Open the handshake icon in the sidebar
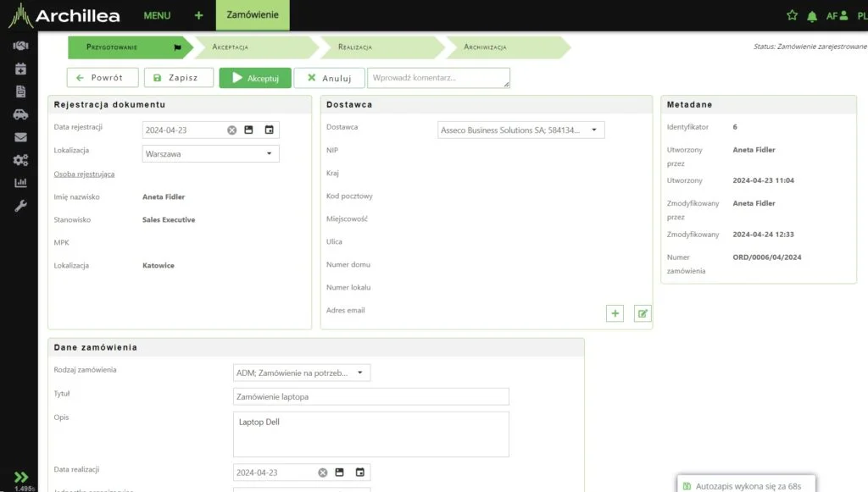 20,46
